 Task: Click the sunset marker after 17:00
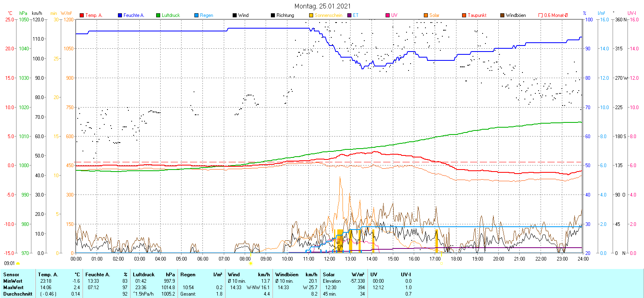point(441,263)
